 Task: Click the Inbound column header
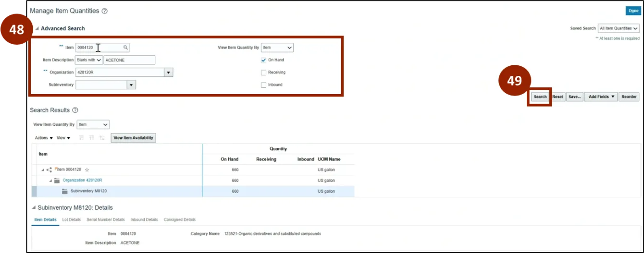(x=306, y=159)
